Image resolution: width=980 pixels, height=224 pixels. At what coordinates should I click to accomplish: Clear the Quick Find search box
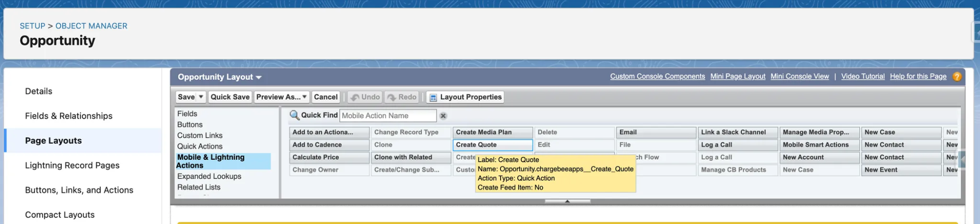[x=443, y=116]
